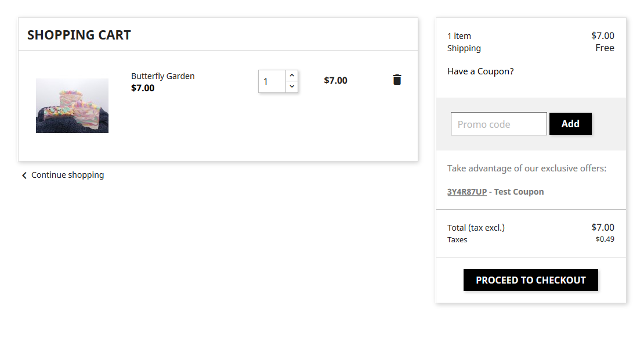
Task: Click the Taxes amount $0.49
Action: click(x=605, y=239)
